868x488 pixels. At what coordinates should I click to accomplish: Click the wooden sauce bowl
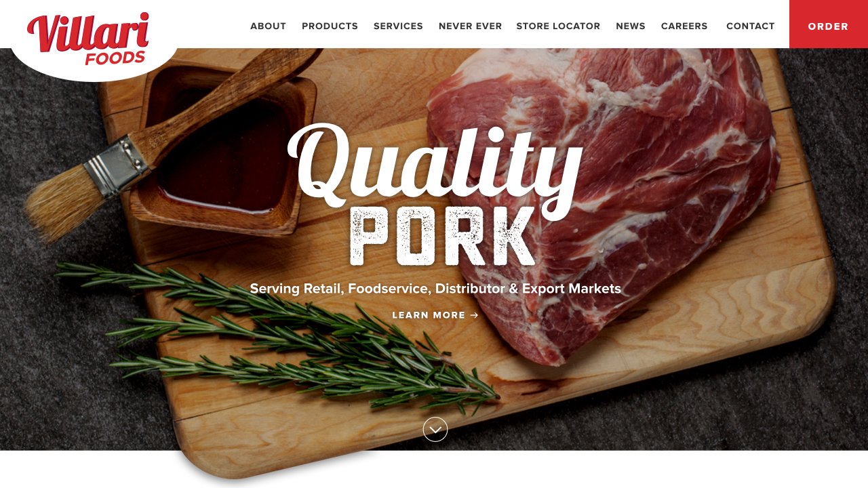pos(224,149)
